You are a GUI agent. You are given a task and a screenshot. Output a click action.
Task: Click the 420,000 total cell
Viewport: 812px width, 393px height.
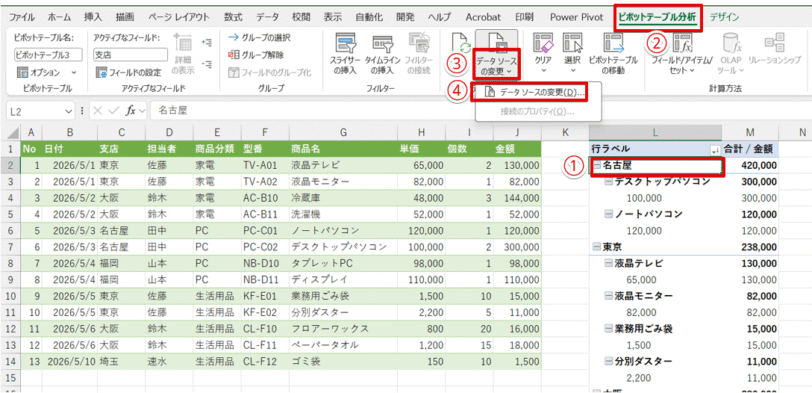pos(750,166)
